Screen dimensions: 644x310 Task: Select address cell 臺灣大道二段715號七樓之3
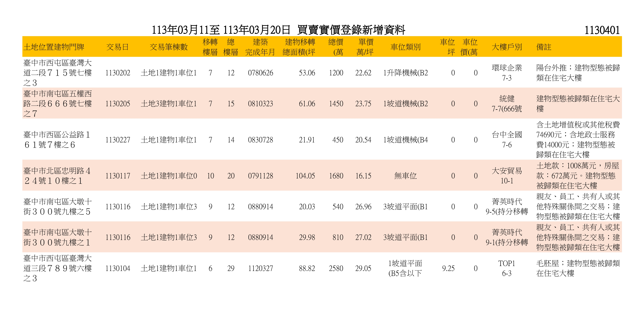[57, 73]
